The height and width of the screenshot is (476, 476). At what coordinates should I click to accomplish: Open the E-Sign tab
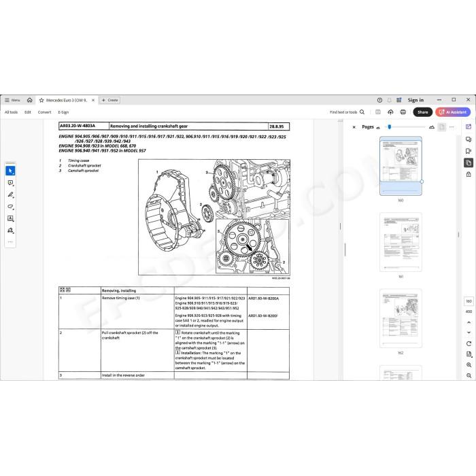click(63, 112)
